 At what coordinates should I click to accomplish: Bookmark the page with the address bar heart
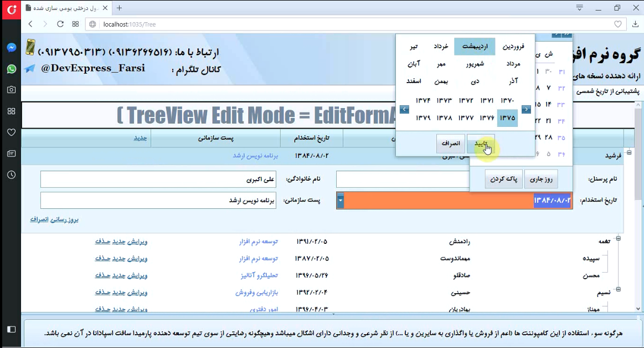pyautogui.click(x=619, y=24)
